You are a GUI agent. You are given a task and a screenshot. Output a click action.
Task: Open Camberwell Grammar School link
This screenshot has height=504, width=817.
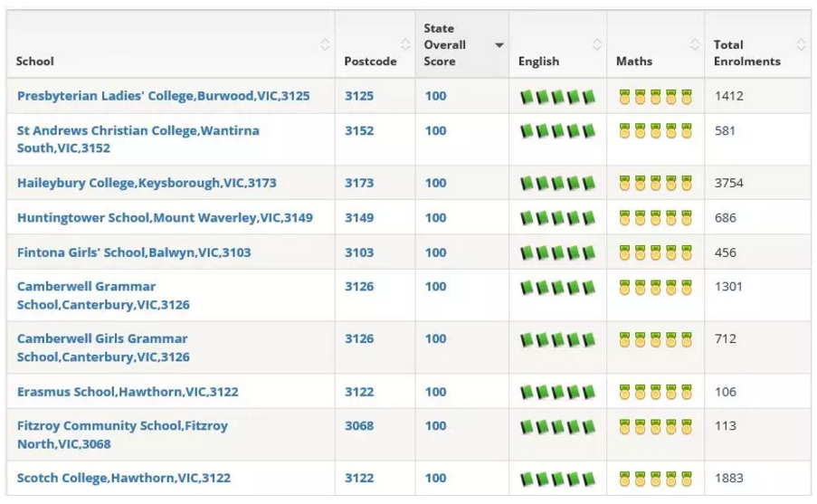(103, 296)
